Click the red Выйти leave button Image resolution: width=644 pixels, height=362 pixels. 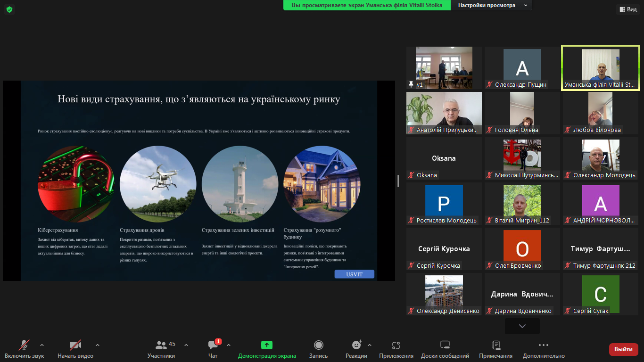coord(623,349)
